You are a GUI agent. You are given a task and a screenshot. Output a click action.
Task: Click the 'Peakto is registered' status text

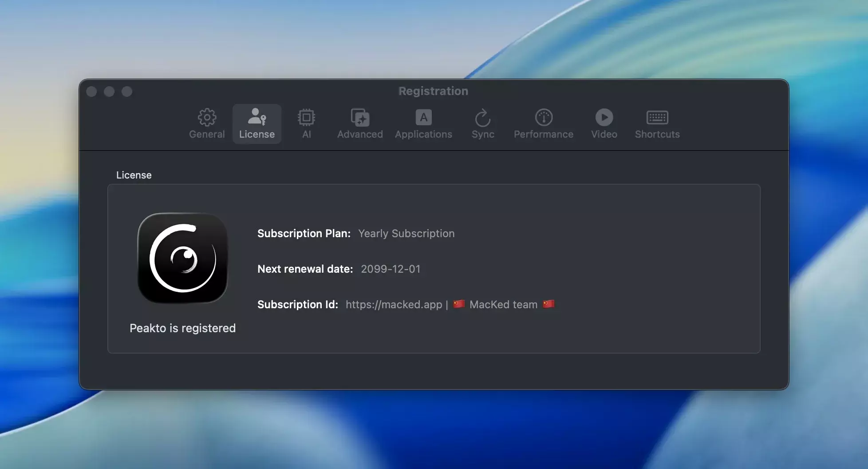click(182, 328)
